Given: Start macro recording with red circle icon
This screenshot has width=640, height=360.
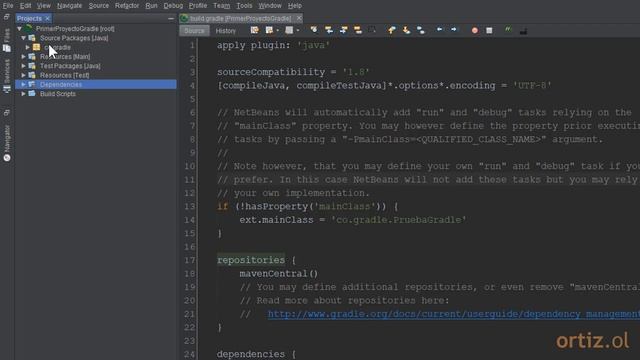Looking at the screenshot, I should pos(475,30).
